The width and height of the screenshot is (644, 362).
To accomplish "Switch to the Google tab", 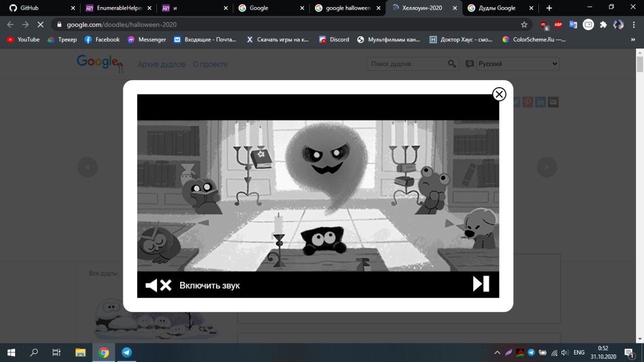I will tap(271, 8).
